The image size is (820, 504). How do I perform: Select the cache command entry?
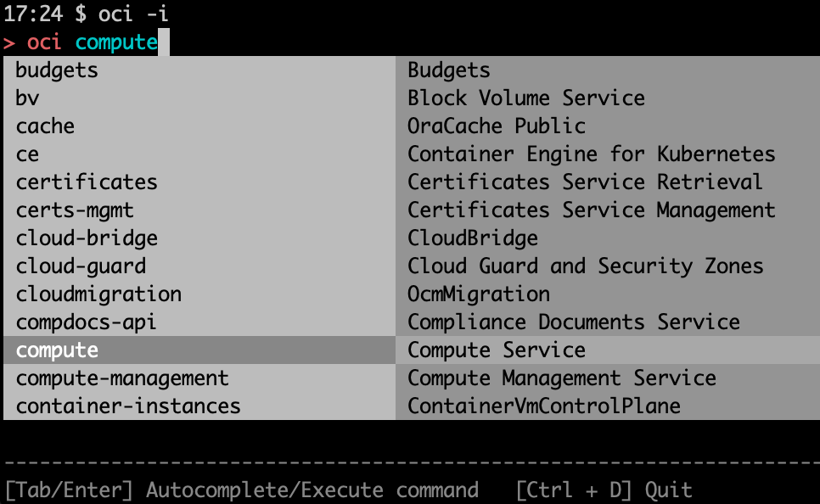[43, 126]
